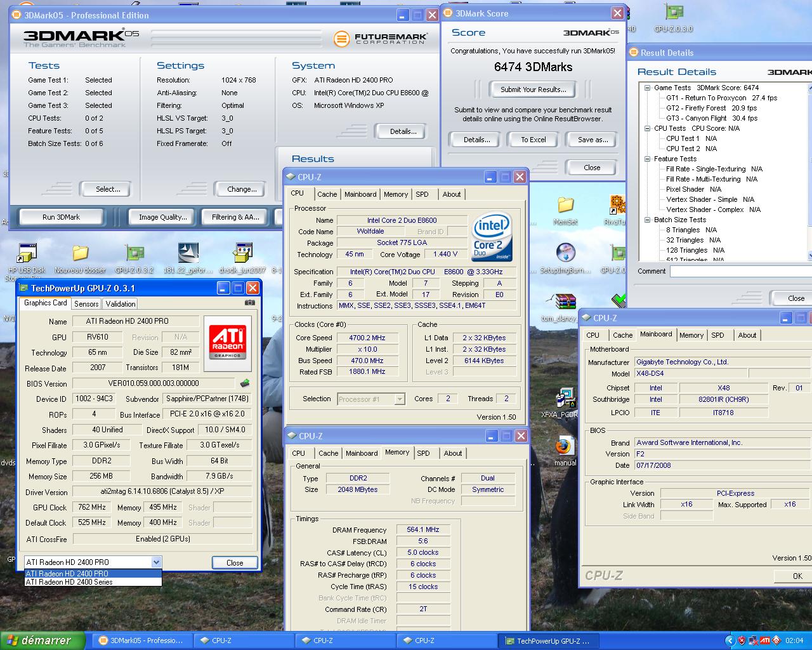Collapse the CPU Tests tree node

click(647, 128)
